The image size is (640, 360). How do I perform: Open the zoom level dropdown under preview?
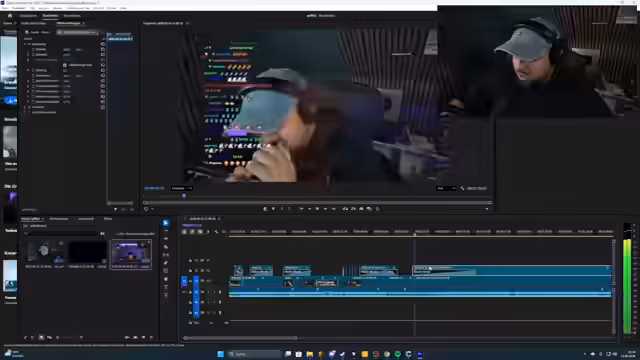(x=182, y=188)
